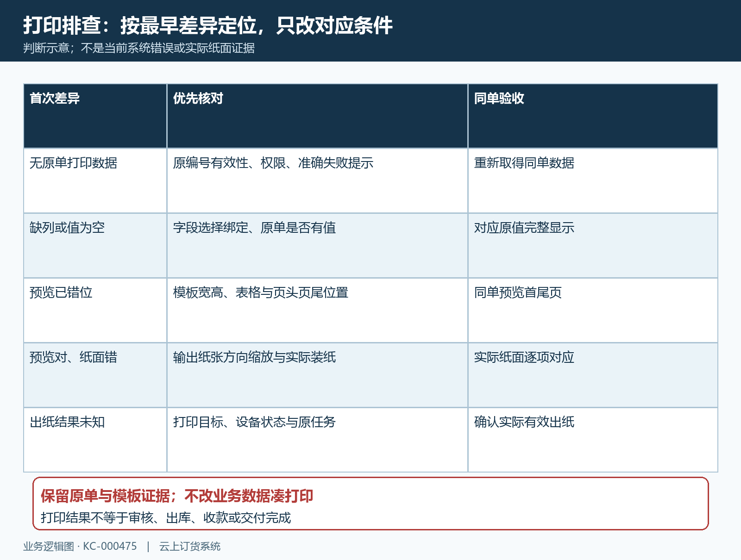Select the cell "字段选择绑定、原单是否有值"

tap(317, 245)
